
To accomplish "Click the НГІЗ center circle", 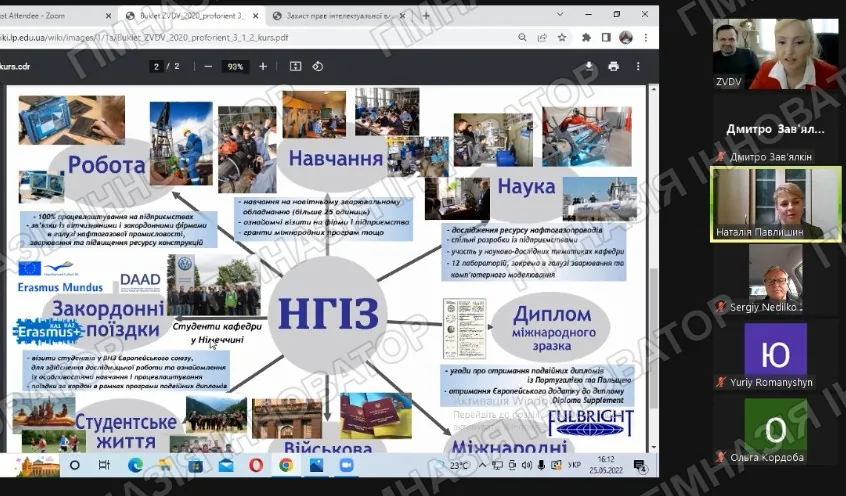I will [328, 315].
